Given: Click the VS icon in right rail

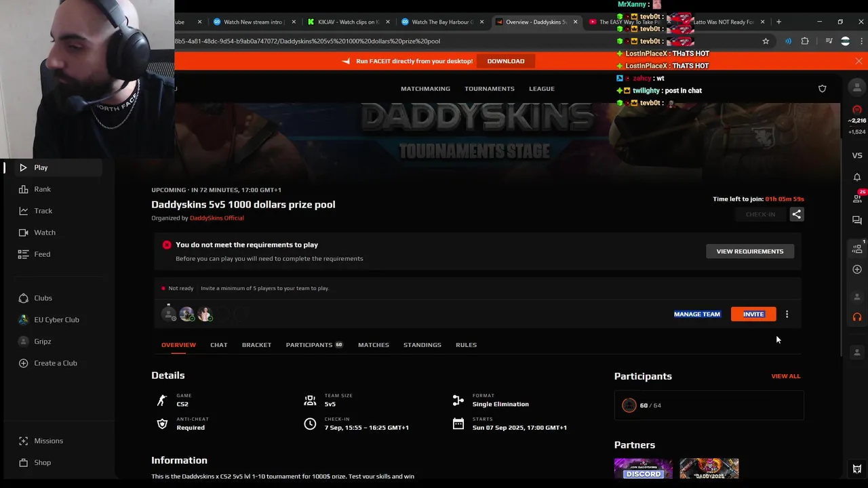Looking at the screenshot, I should tap(857, 155).
